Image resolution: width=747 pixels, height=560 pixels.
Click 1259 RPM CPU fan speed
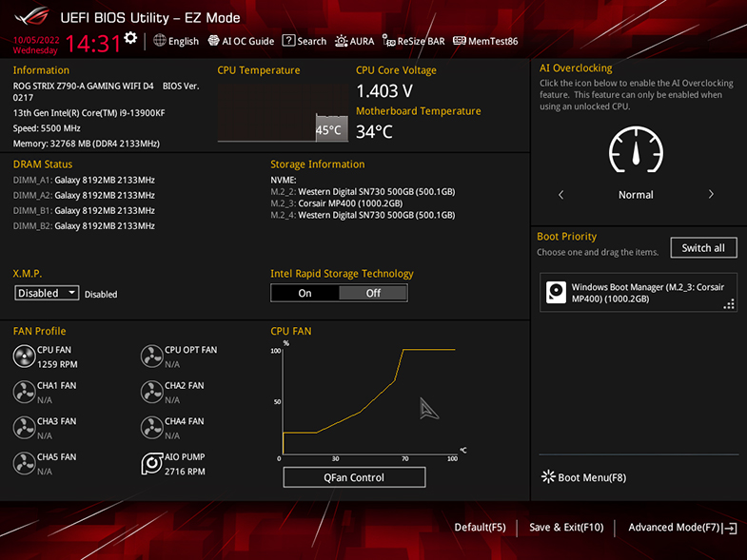pyautogui.click(x=57, y=364)
